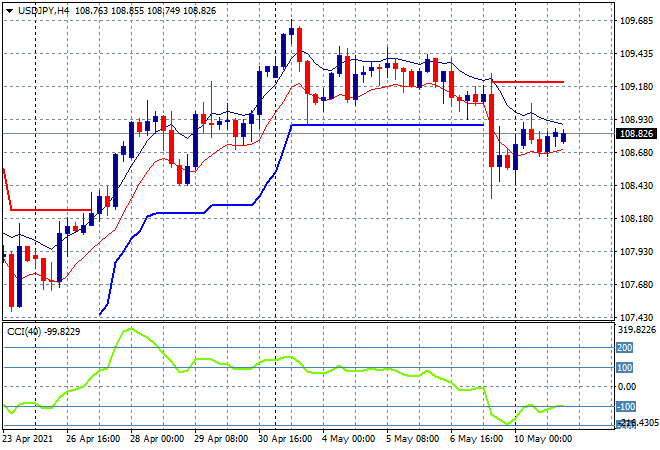The height and width of the screenshot is (450, 660).
Task: Click the 108.430 price axis label
Action: (x=636, y=186)
